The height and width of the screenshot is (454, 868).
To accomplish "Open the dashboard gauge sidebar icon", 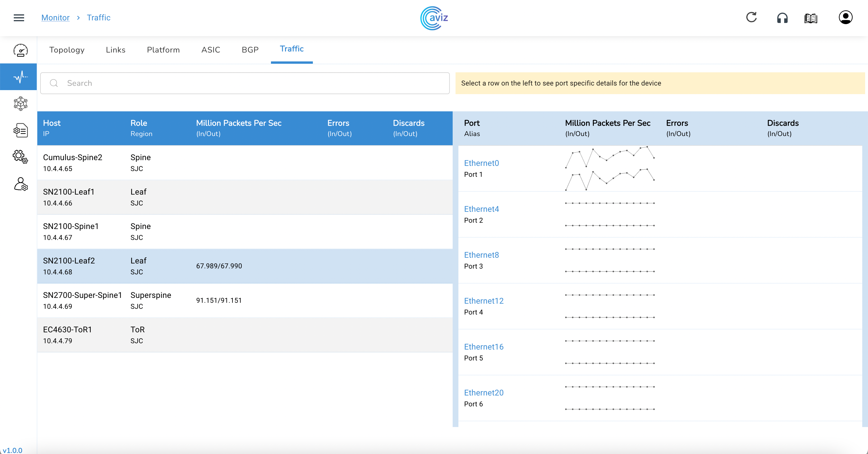I will point(20,50).
